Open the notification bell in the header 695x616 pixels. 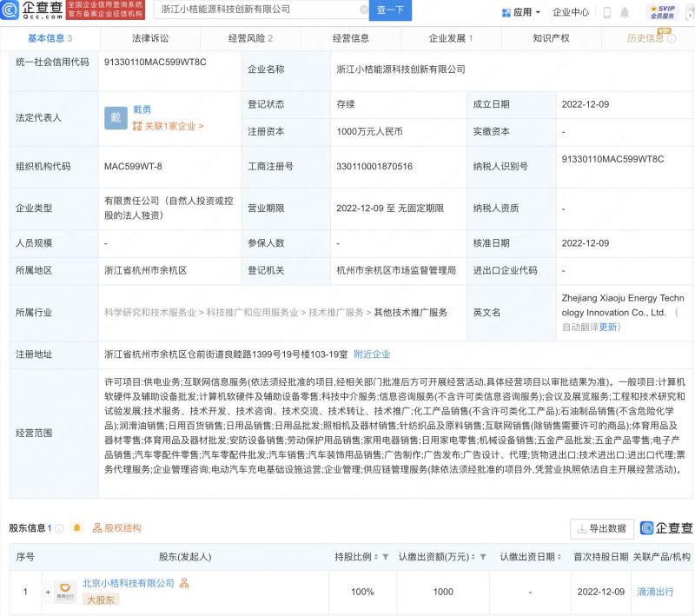click(x=625, y=12)
